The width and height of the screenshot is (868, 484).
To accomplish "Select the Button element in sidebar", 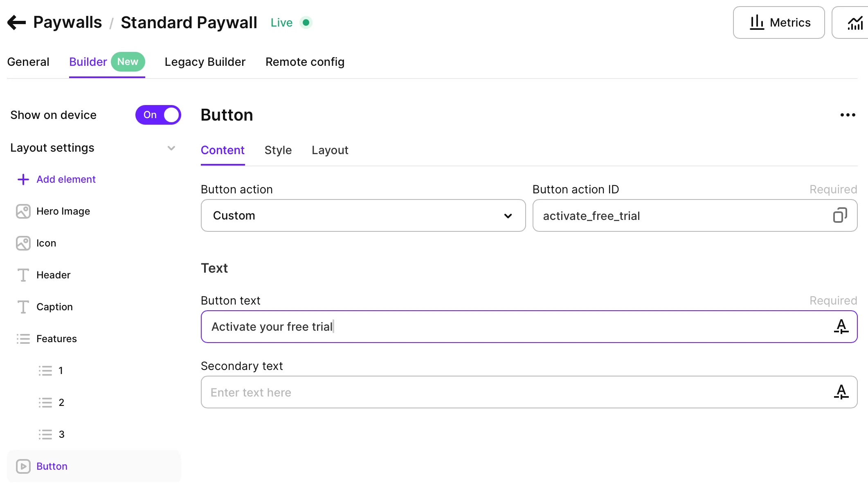I will click(x=94, y=466).
